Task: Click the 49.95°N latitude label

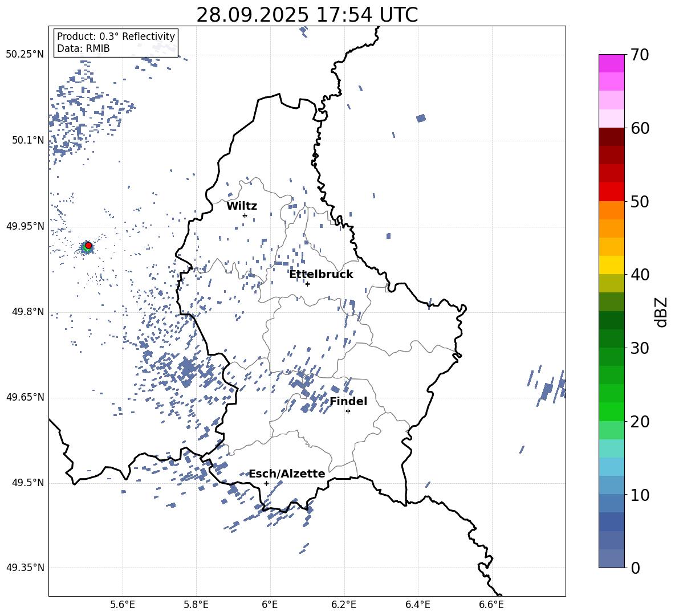Action: 25,226
